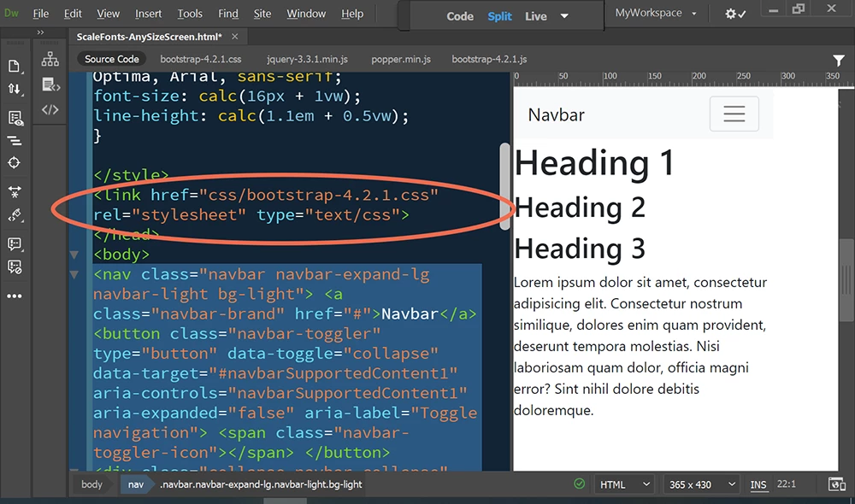Click the hamburger navbar toggler in Live preview
This screenshot has height=504, width=855.
734,114
